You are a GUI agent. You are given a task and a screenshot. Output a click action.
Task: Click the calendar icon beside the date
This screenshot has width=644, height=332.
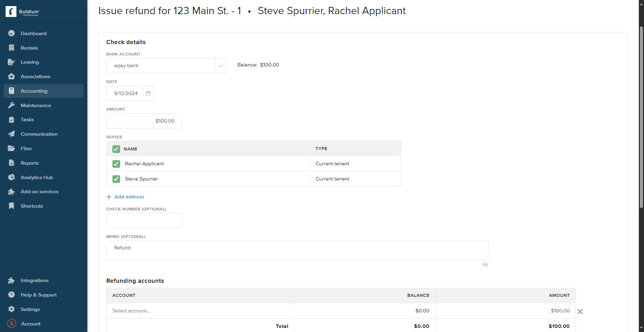pyautogui.click(x=148, y=93)
